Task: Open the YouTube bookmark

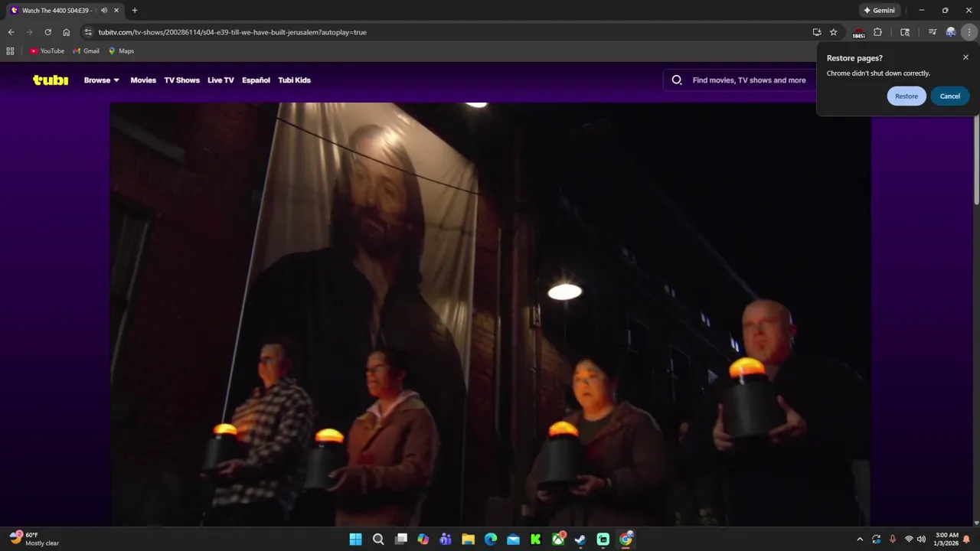Action: click(x=47, y=51)
